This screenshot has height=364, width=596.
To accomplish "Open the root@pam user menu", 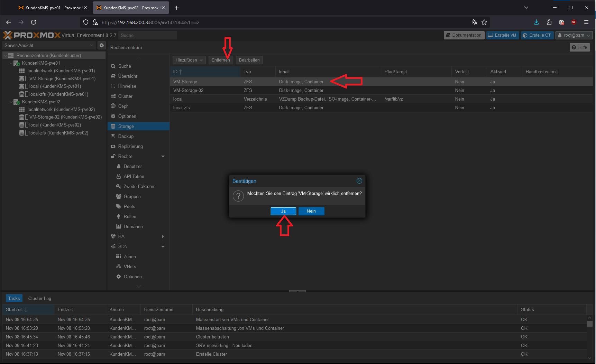I will tap(574, 35).
